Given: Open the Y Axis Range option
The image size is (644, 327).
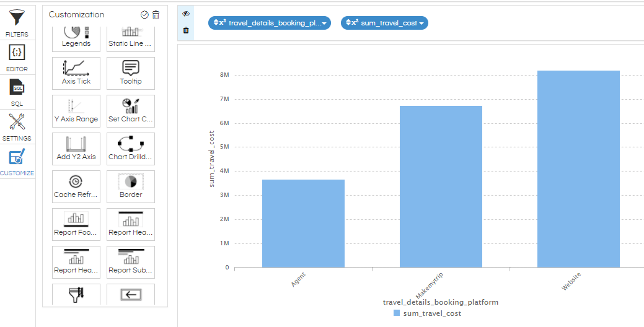Looking at the screenshot, I should (76, 111).
